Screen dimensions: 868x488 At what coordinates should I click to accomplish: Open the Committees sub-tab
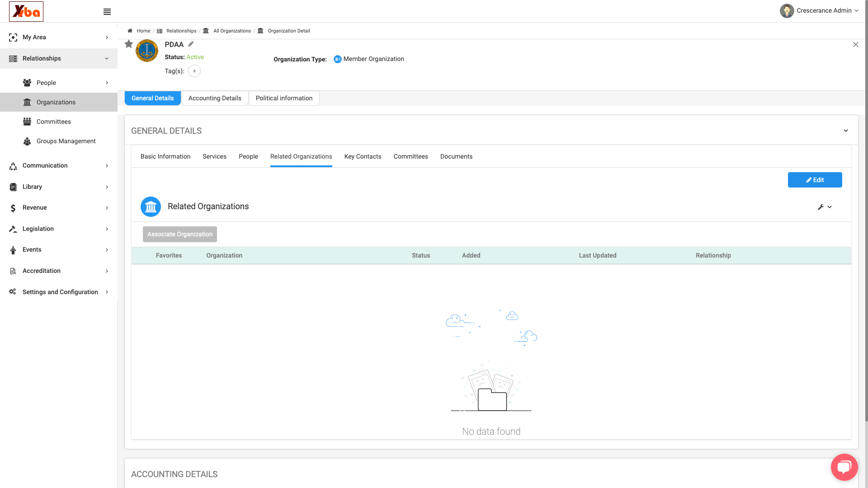point(410,156)
